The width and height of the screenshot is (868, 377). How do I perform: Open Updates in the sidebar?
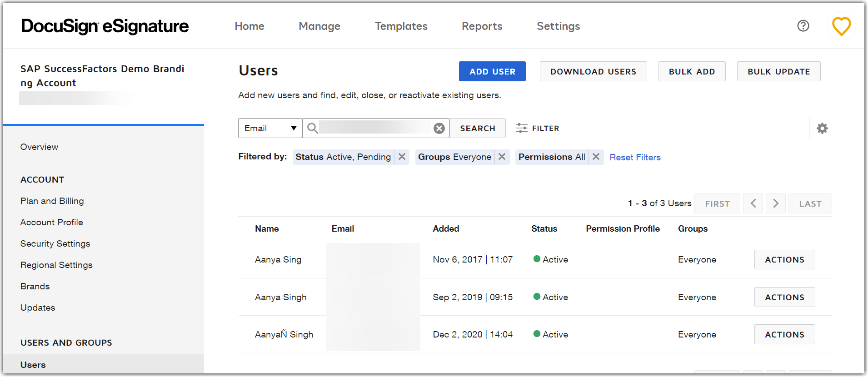[38, 308]
